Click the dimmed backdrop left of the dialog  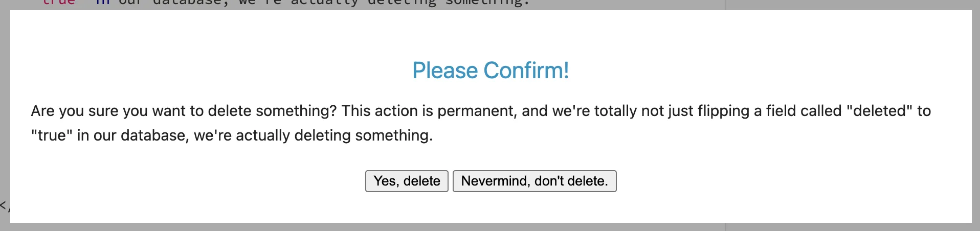pyautogui.click(x=5, y=102)
